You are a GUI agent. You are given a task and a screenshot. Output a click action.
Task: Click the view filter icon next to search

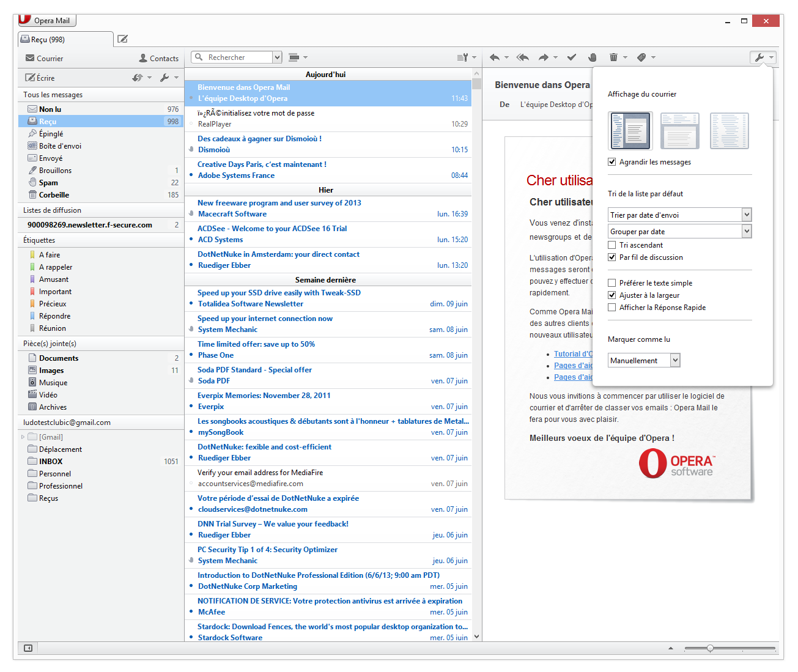294,57
